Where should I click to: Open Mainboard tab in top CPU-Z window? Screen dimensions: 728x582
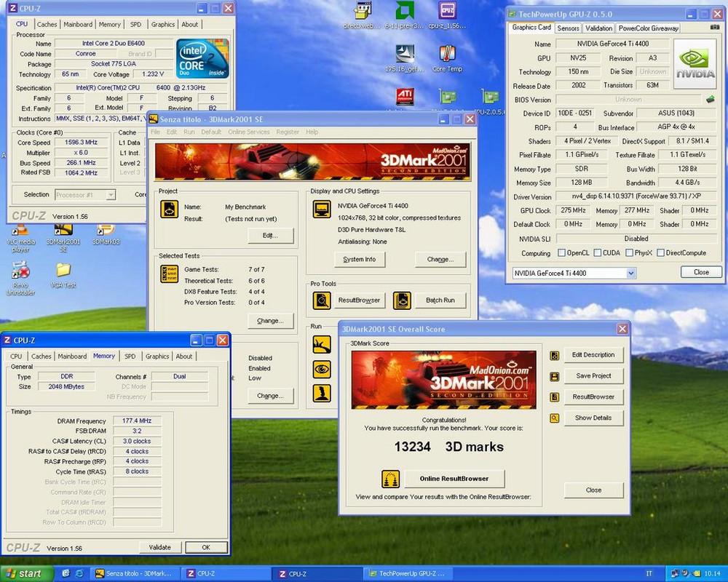pos(78,25)
